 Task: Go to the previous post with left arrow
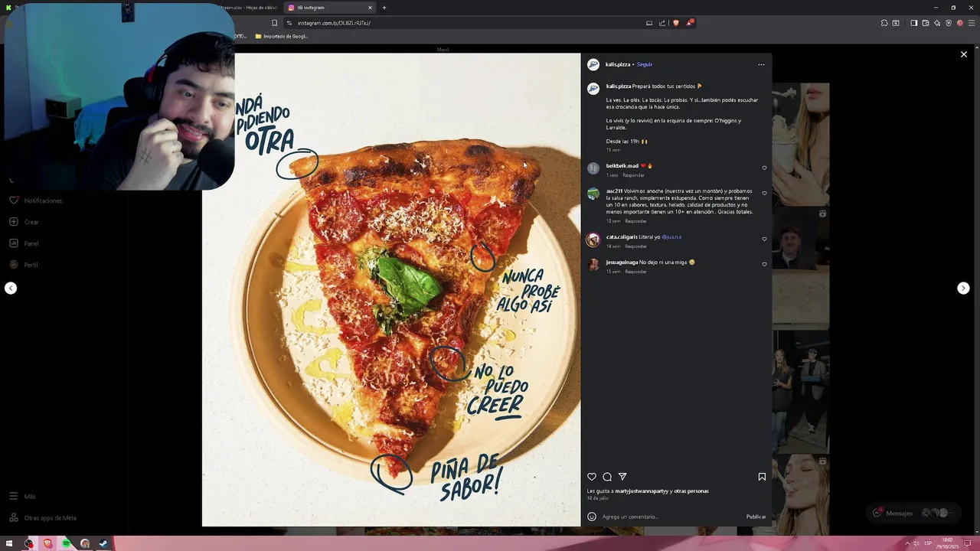point(11,288)
